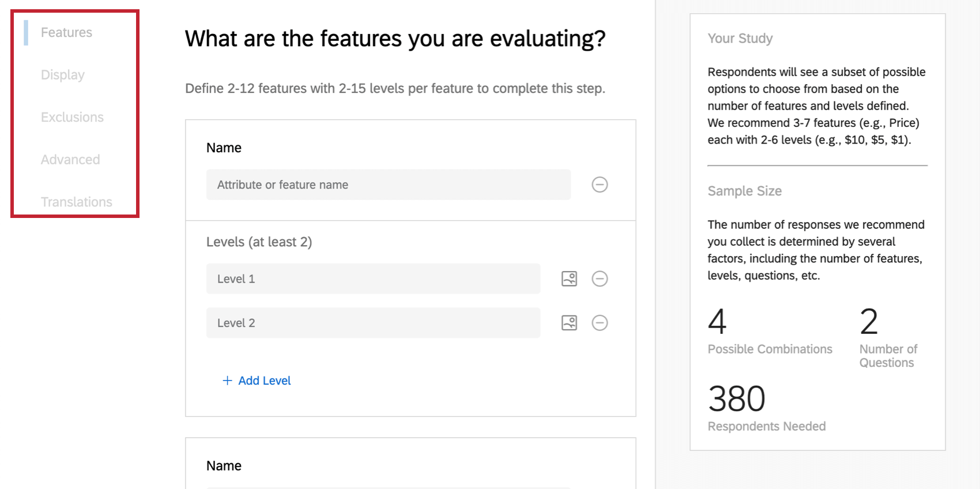
Task: Remove Level 2 with the minus icon
Action: tap(600, 323)
